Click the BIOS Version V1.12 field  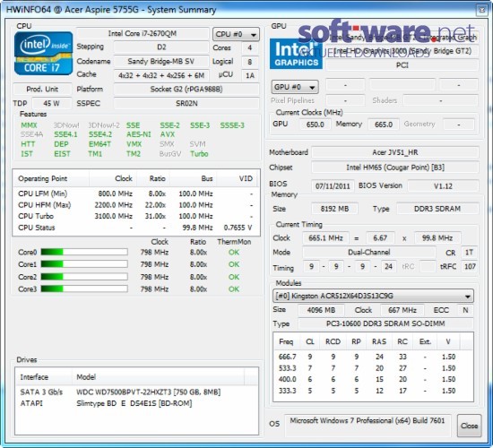pos(443,186)
